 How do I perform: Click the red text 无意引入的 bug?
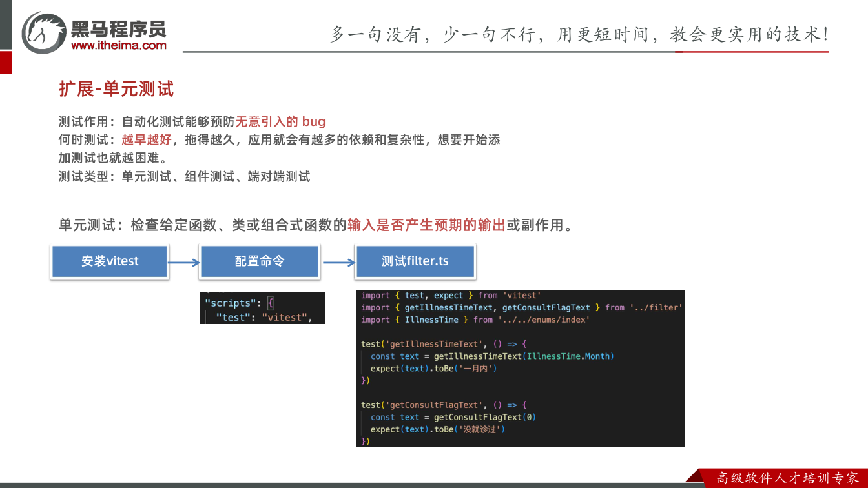tap(280, 121)
